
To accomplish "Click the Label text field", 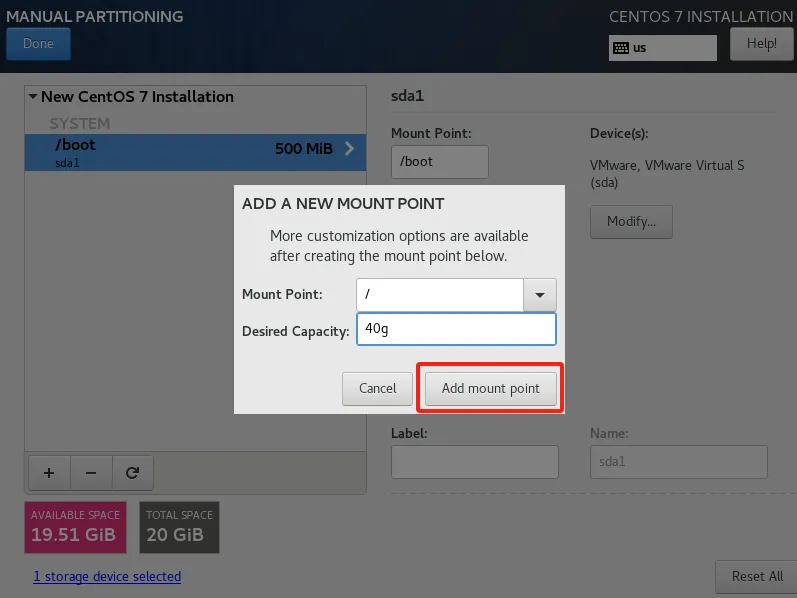I will [x=474, y=462].
